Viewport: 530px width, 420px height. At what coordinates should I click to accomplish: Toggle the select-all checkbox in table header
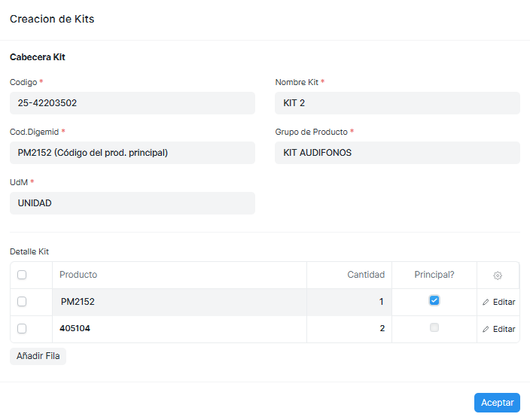(x=22, y=275)
